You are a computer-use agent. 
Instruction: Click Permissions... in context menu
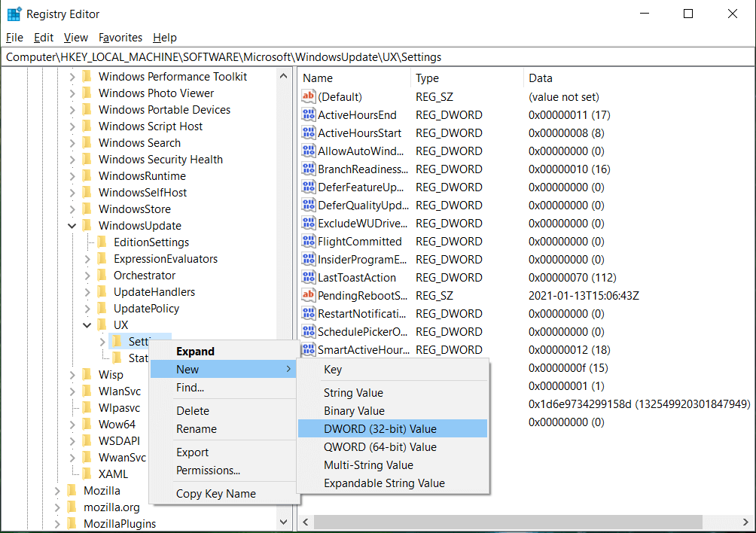[x=223, y=471]
